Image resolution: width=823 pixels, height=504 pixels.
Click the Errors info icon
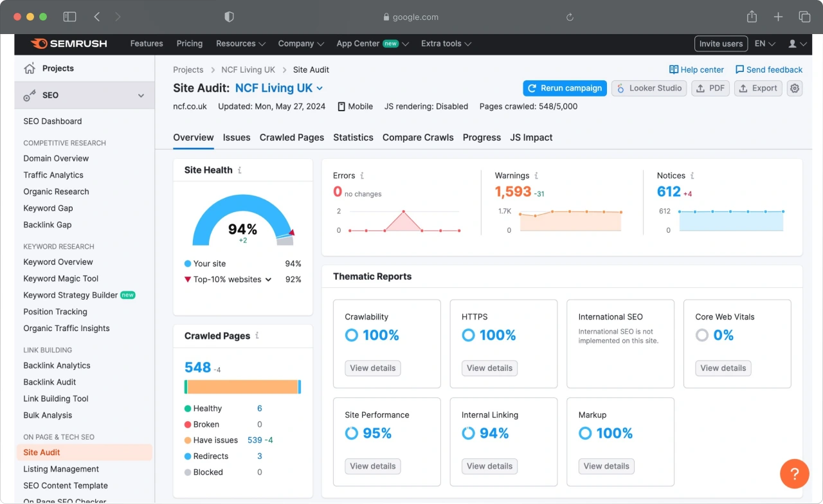(x=362, y=175)
